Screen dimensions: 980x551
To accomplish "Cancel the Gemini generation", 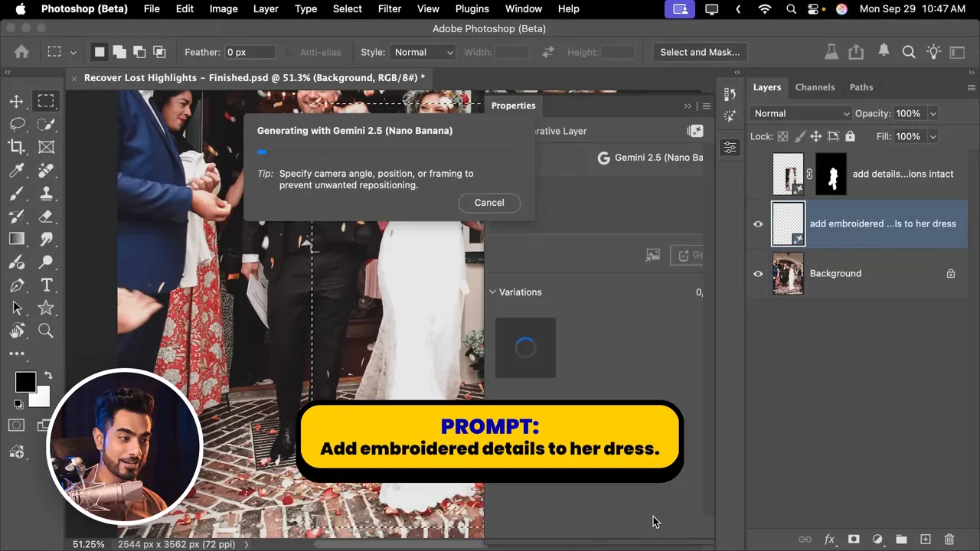I will pos(489,203).
